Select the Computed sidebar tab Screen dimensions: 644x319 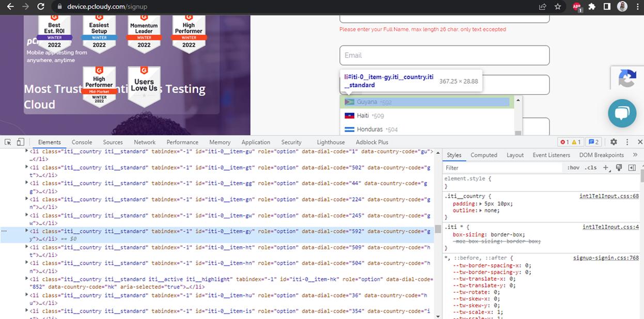coord(484,155)
